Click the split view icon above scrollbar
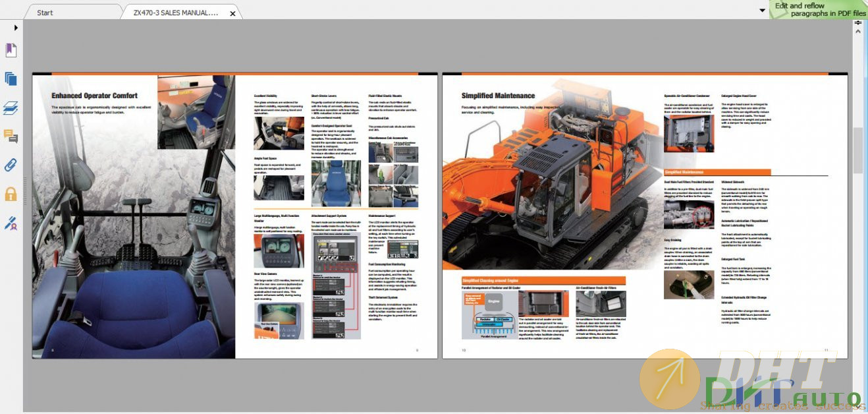This screenshot has width=868, height=414. 858,23
